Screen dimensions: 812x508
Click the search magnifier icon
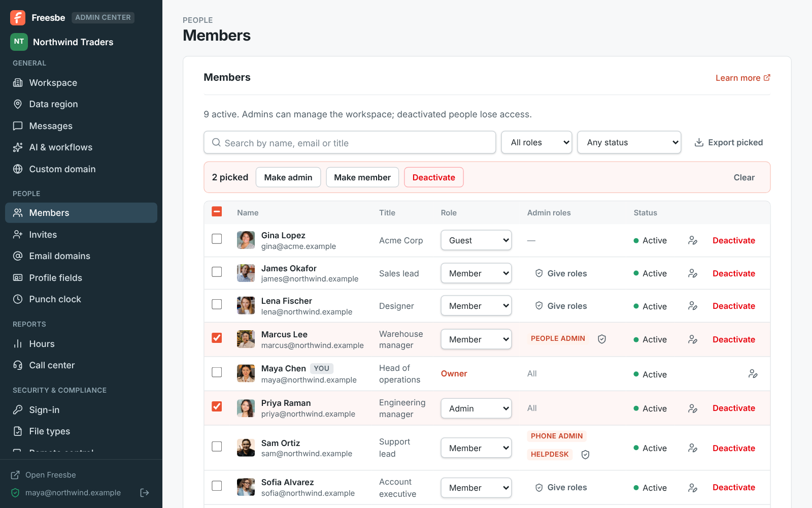click(216, 143)
